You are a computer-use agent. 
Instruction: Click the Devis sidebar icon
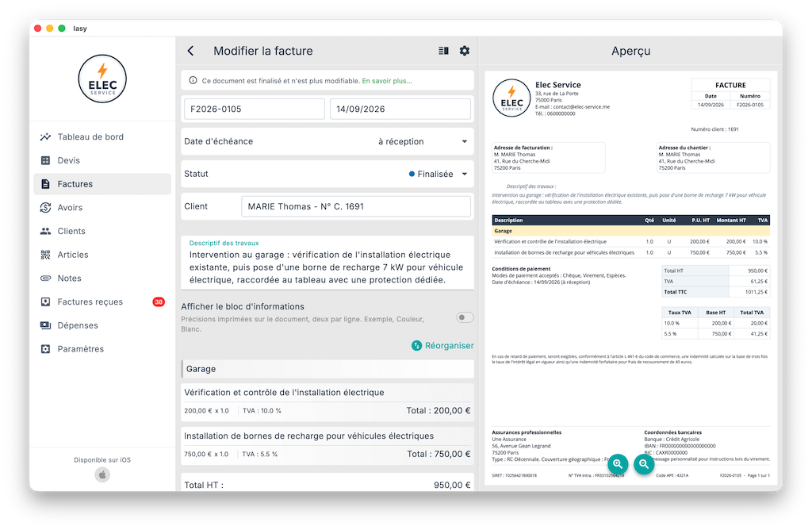(x=45, y=160)
